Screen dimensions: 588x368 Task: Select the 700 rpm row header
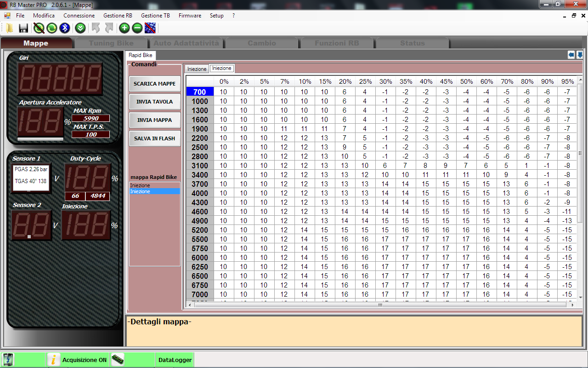click(x=200, y=92)
